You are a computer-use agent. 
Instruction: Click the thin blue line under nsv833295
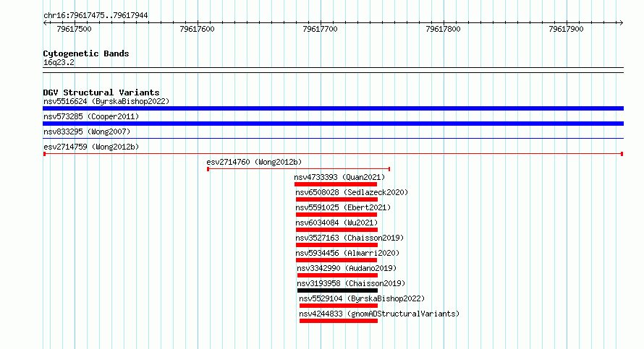coord(333,139)
